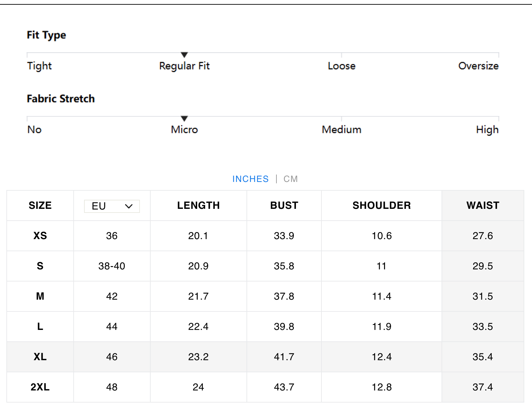Click the WAIST column header
This screenshot has width=532, height=415.
pyautogui.click(x=483, y=205)
